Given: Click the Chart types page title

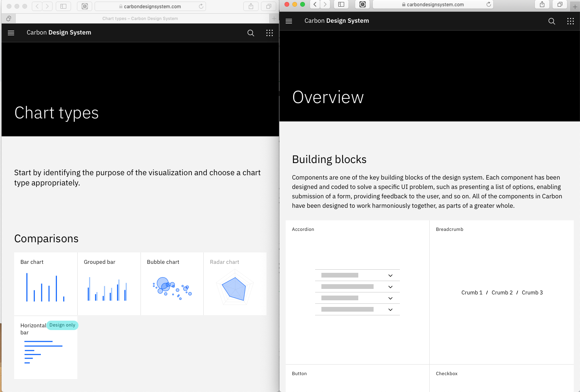Looking at the screenshot, I should (x=57, y=113).
